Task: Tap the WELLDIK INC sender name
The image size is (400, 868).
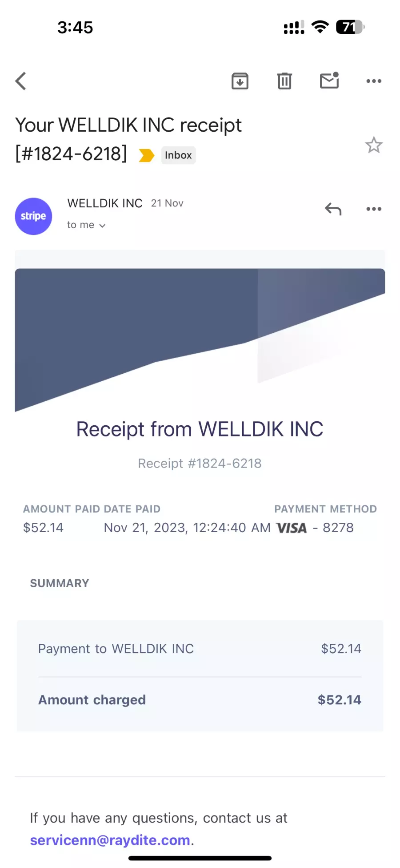Action: [x=105, y=203]
